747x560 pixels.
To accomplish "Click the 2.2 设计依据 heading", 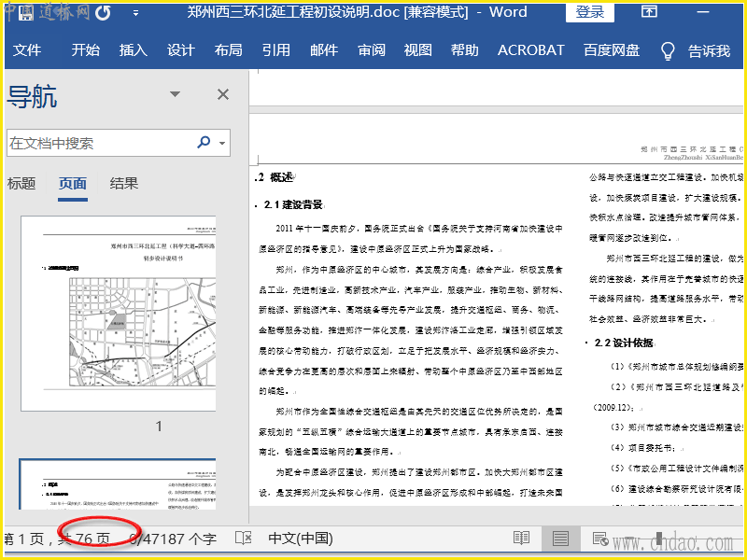I will click(x=624, y=343).
